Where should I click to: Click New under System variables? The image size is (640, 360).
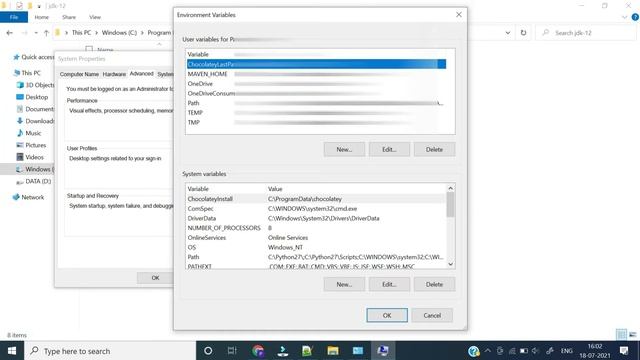pyautogui.click(x=344, y=284)
